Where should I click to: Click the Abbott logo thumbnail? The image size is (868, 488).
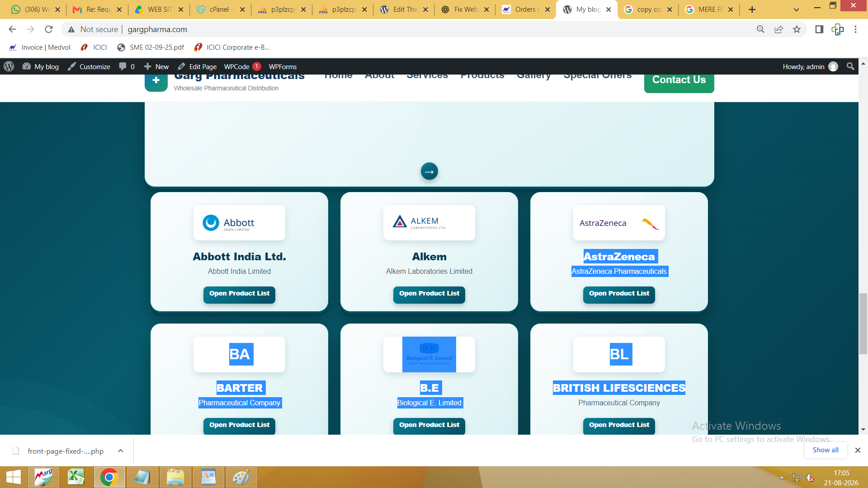[x=239, y=223]
